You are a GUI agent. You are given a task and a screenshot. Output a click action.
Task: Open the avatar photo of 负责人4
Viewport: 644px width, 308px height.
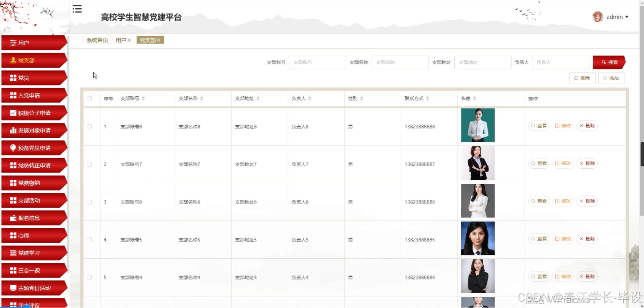click(x=478, y=276)
